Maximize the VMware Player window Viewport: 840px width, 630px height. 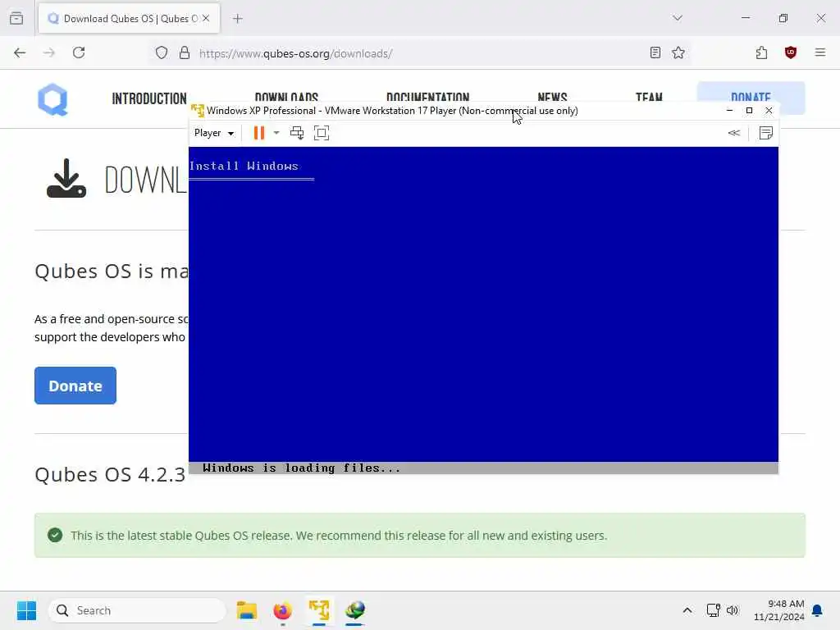point(749,111)
